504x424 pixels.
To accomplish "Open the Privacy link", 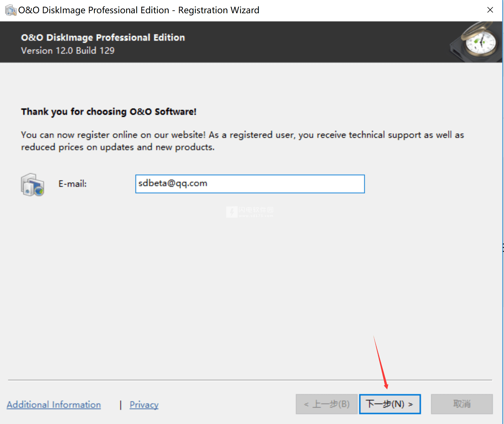I will [x=144, y=405].
